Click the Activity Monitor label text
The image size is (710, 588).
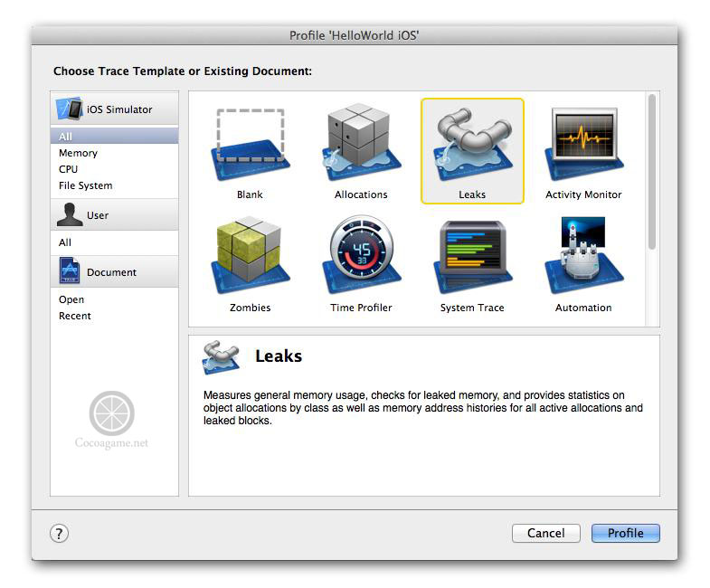pyautogui.click(x=583, y=194)
